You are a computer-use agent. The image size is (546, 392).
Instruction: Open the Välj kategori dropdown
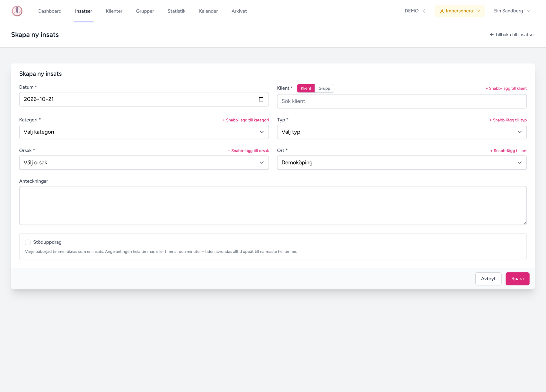tap(144, 132)
